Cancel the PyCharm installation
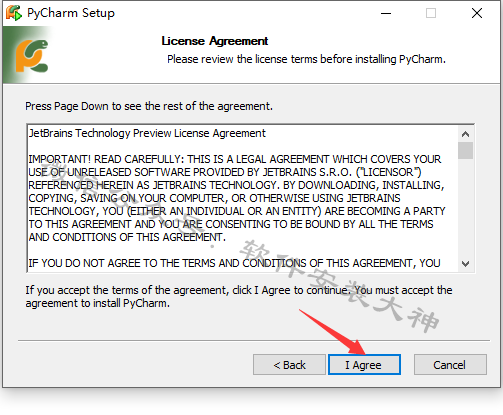This screenshot has width=503, height=415. point(450,365)
